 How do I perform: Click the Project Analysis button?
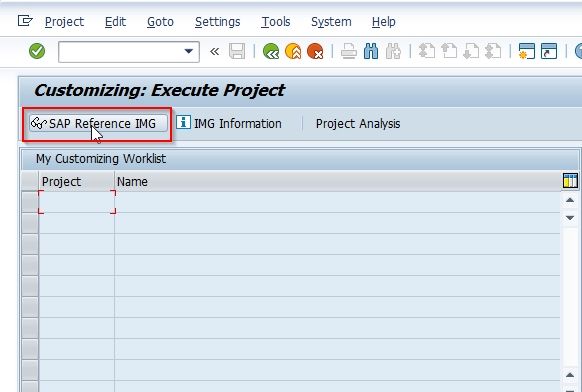pyautogui.click(x=358, y=124)
